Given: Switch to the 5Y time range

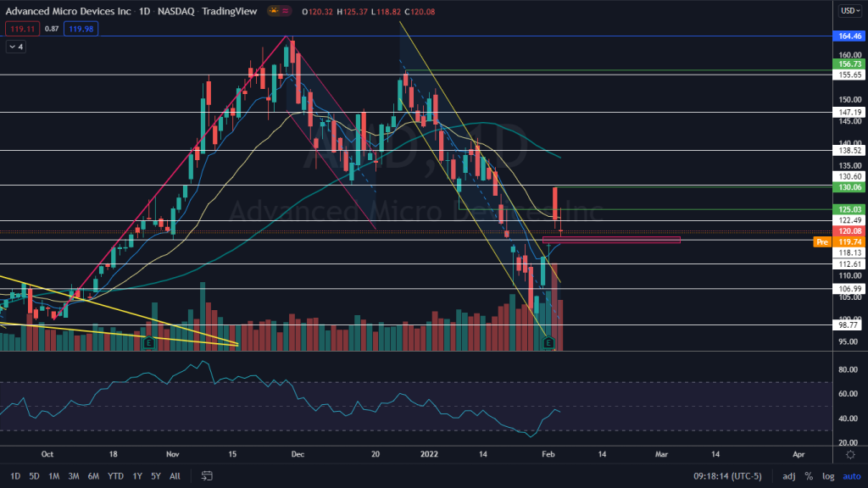Looking at the screenshot, I should point(155,476).
